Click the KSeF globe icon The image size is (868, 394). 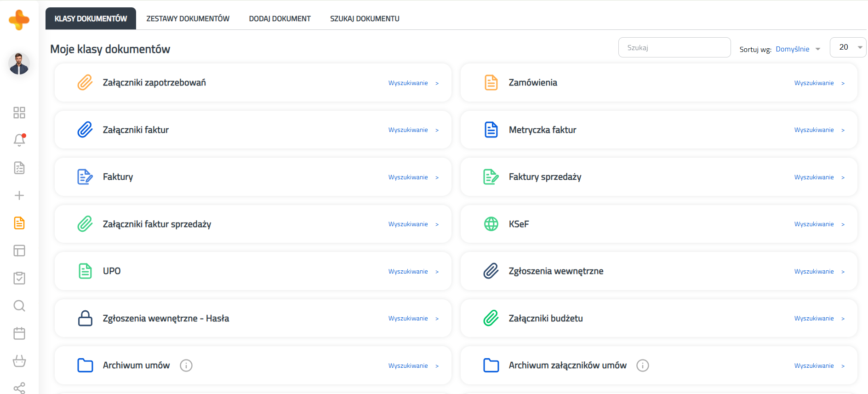tap(491, 224)
